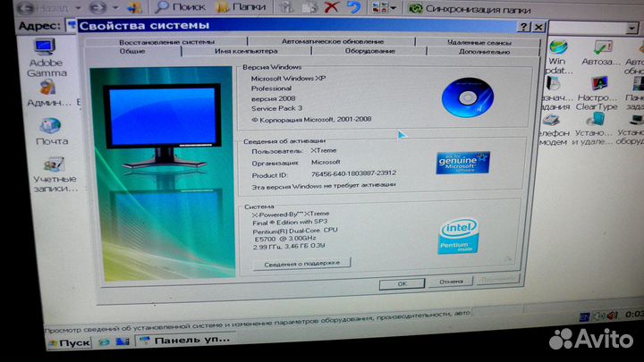Open the Adobe Gamma control panel icon
This screenshot has width=644, height=362.
[x=46, y=58]
